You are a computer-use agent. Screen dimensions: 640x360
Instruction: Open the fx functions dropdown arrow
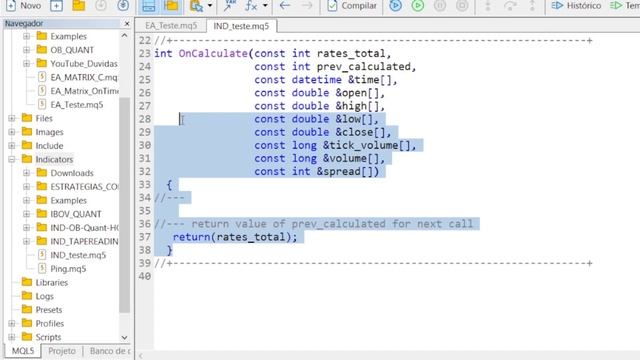(265, 6)
